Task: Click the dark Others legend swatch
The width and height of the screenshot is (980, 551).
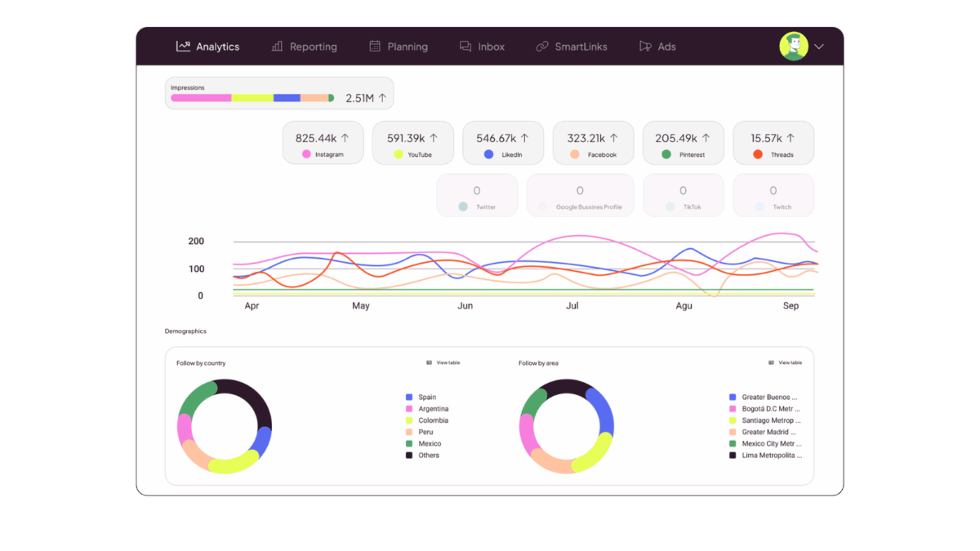Action: (409, 455)
